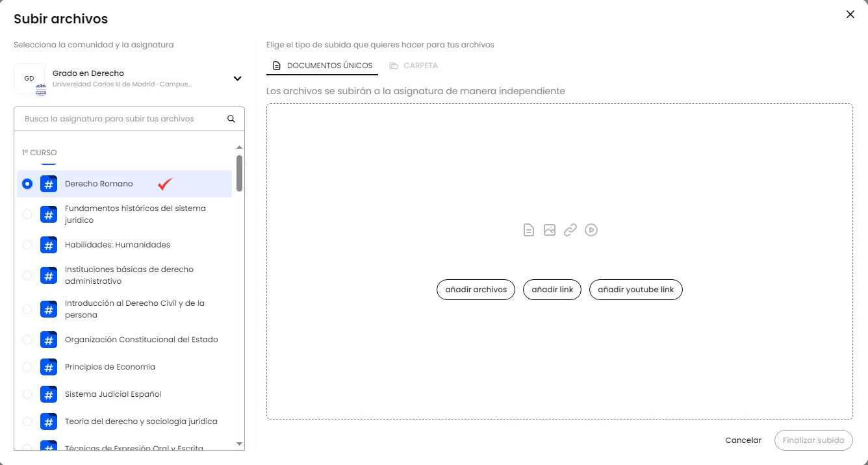Click the Grado en Derecho community logo
The height and width of the screenshot is (465, 868).
(x=29, y=79)
